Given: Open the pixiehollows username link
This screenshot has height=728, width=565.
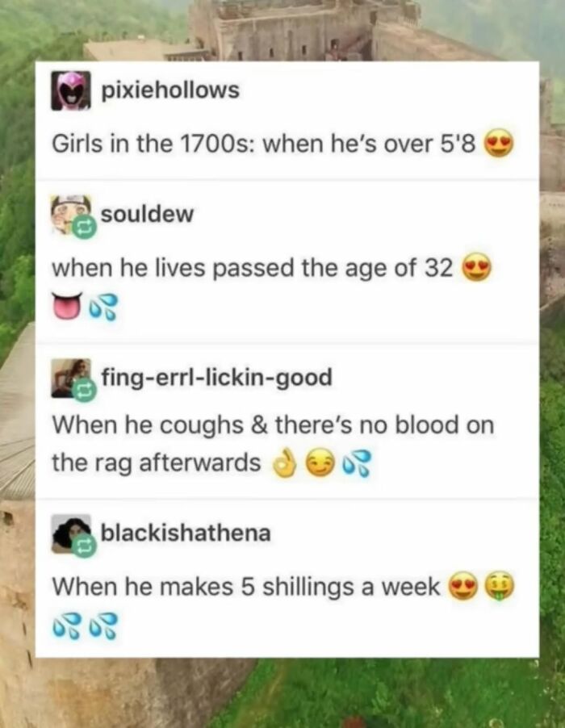Looking at the screenshot, I should (170, 90).
